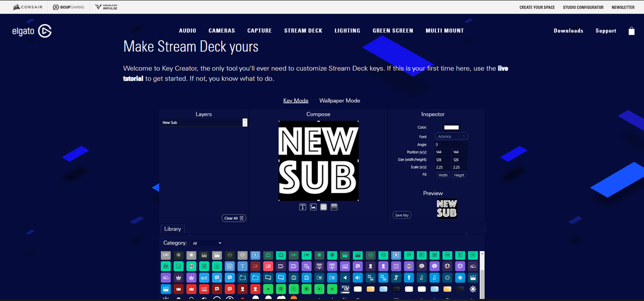This screenshot has width=644, height=301.
Task: Click the SCUF Gaming logo
Action: pyautogui.click(x=69, y=7)
